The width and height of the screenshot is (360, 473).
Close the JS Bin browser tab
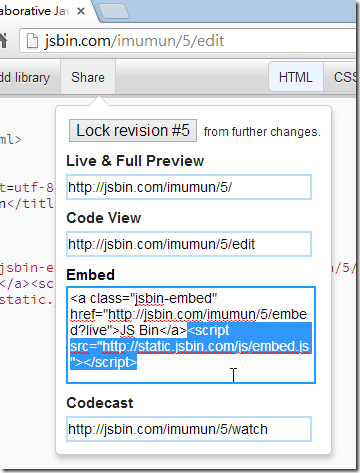(x=81, y=11)
